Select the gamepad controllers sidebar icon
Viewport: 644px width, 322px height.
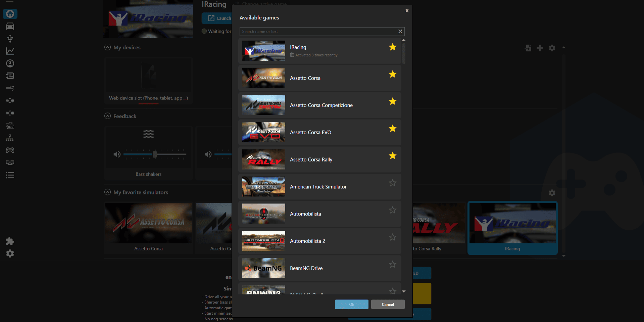tap(10, 150)
